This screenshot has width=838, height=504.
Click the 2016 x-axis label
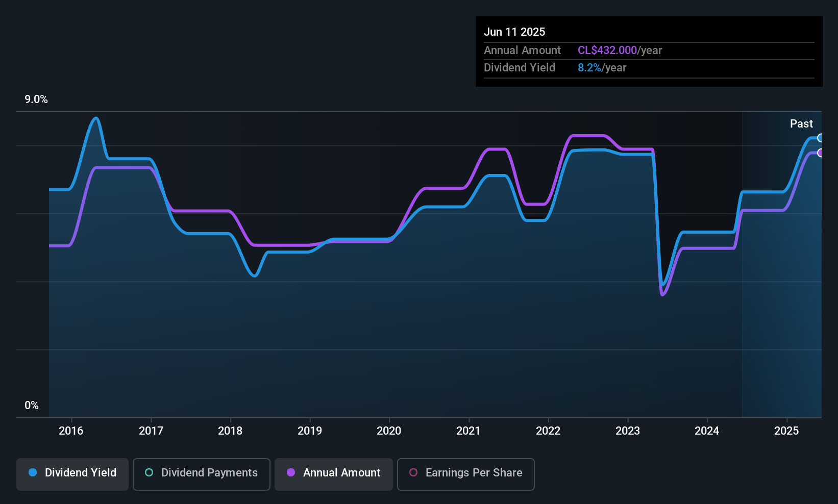pos(71,431)
